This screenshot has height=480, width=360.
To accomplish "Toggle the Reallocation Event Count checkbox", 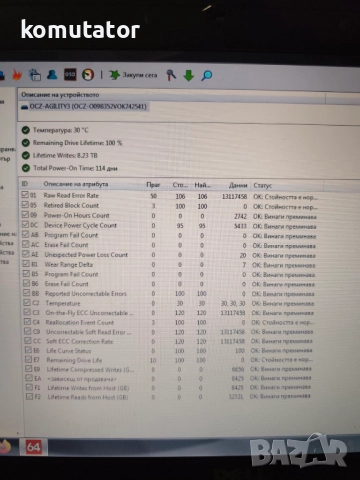I will coord(28,322).
